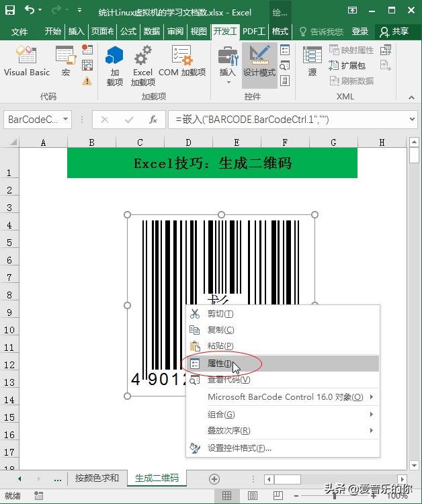The height and width of the screenshot is (504, 422).
Task: Click the Select All corner triangle
Action: coord(13,142)
